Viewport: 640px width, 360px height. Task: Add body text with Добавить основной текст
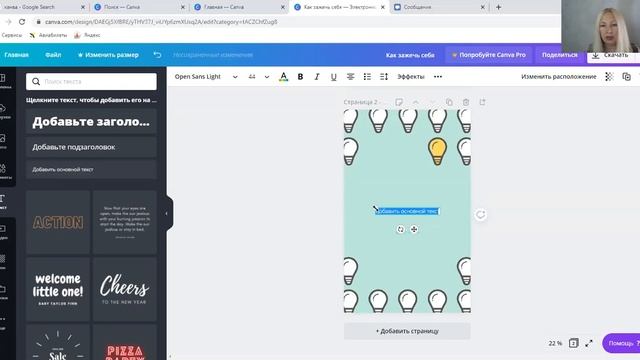[x=91, y=169]
